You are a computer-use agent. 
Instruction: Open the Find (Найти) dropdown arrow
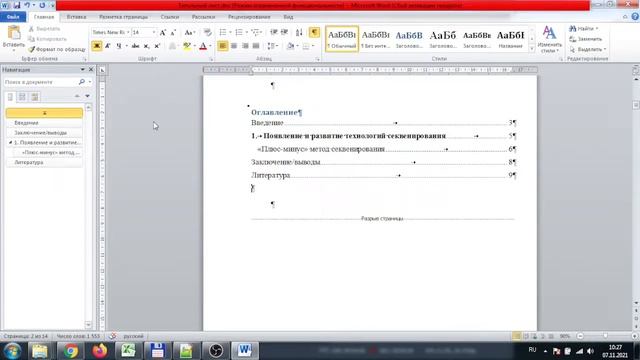click(597, 29)
